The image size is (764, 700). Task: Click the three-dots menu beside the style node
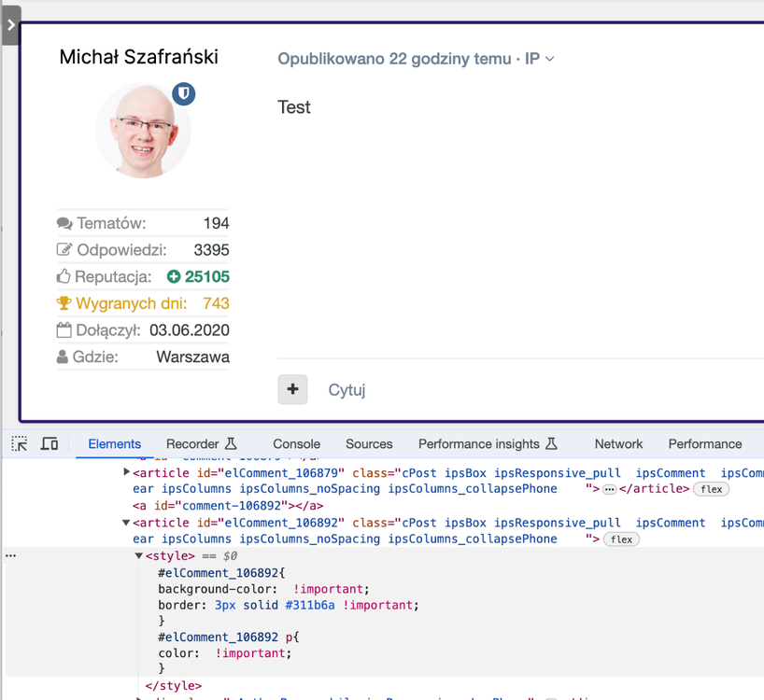point(10,555)
